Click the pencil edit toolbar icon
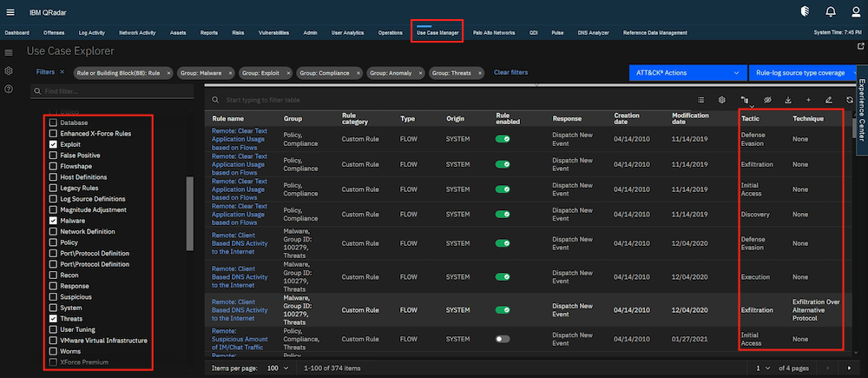Screen dimensions: 868x378 [x=829, y=100]
